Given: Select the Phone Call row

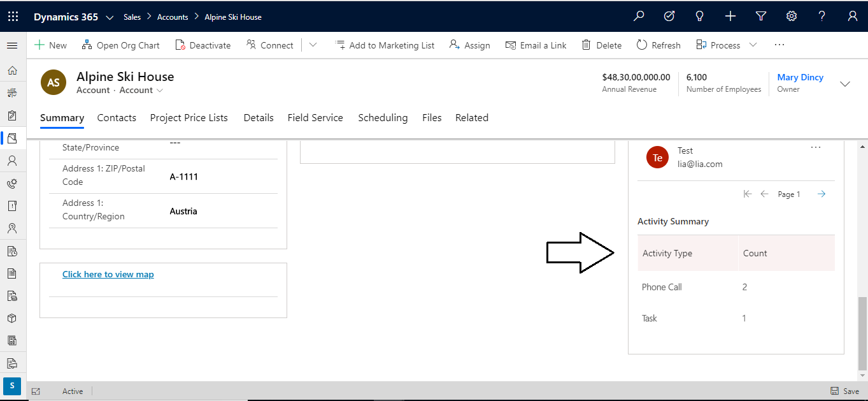Looking at the screenshot, I should coord(736,287).
